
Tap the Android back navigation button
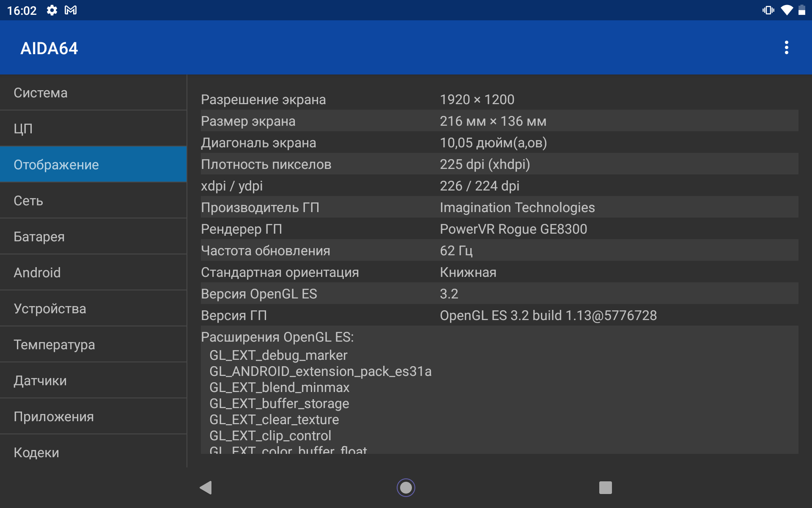tap(206, 487)
